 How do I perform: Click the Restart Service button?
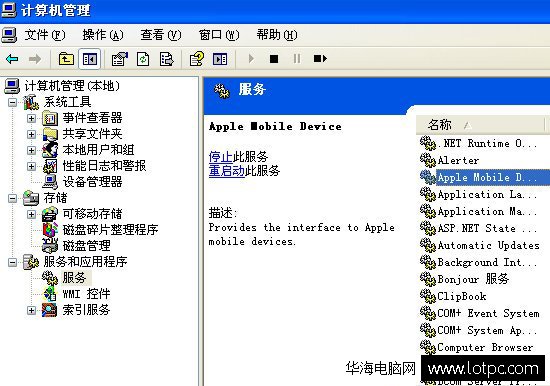pos(320,59)
